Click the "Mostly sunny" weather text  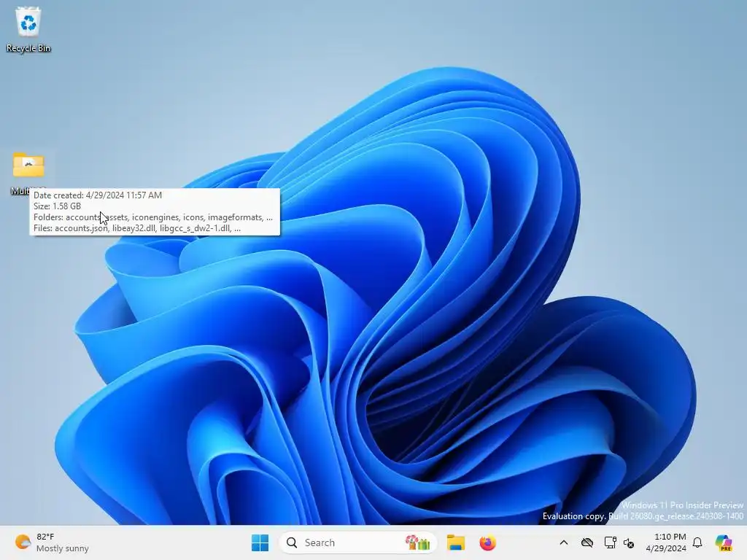click(63, 548)
